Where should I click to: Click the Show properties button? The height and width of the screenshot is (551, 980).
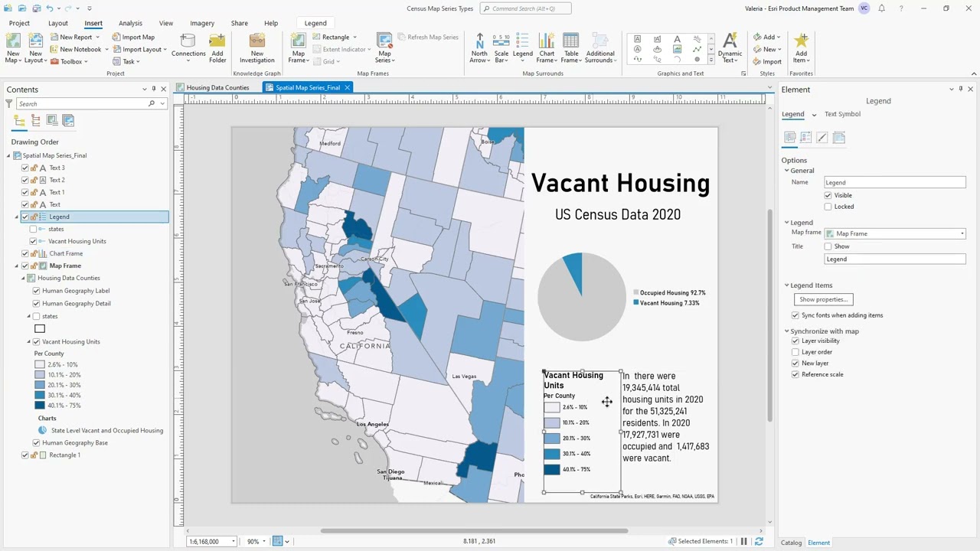pyautogui.click(x=823, y=299)
